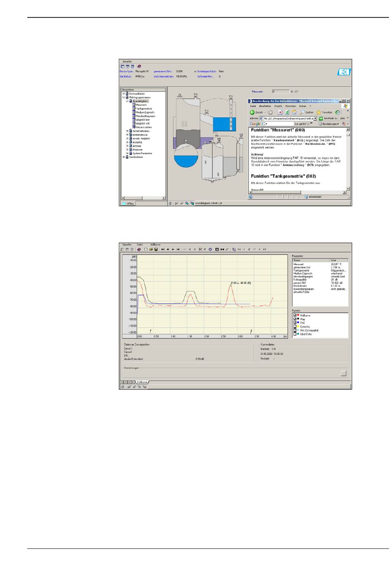Click the green Wechseln zu go arrow

[321, 118]
